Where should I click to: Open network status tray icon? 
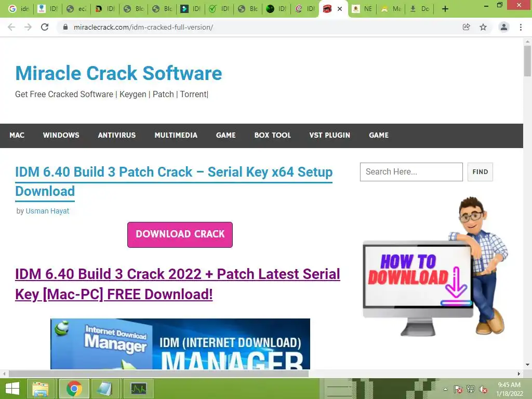(x=471, y=390)
